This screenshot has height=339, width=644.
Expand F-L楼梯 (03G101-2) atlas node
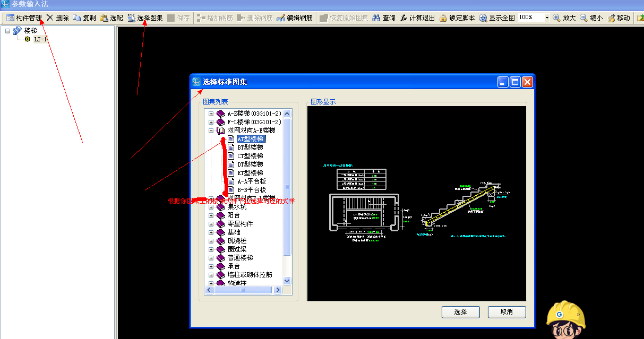(x=211, y=122)
